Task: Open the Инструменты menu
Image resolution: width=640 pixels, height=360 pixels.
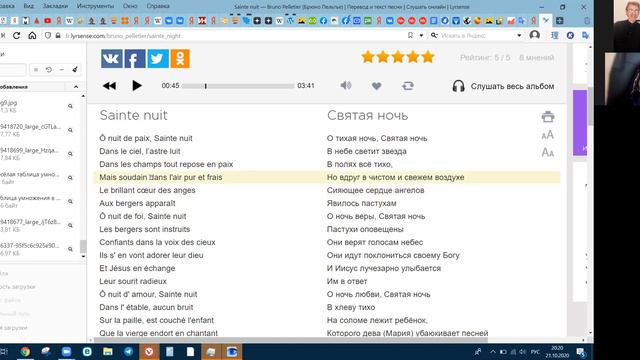Action: 95,6
